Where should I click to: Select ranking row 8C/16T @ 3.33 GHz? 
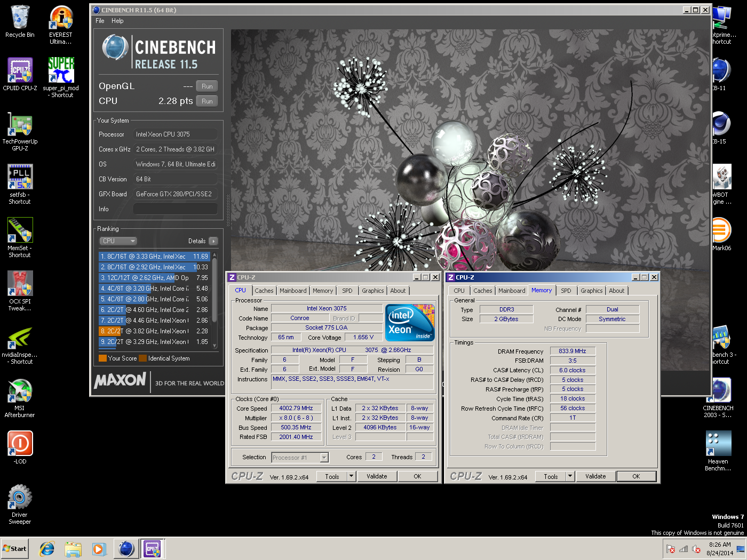pos(154,257)
